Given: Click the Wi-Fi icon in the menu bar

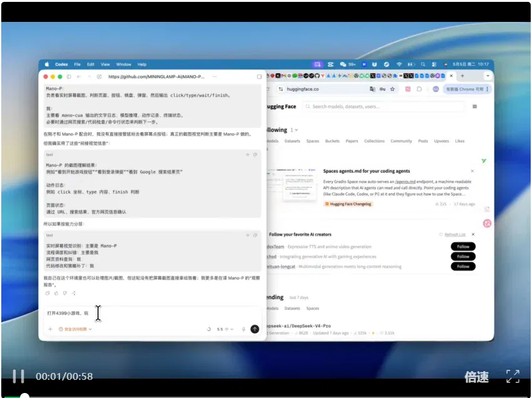Looking at the screenshot, I should tap(399, 64).
